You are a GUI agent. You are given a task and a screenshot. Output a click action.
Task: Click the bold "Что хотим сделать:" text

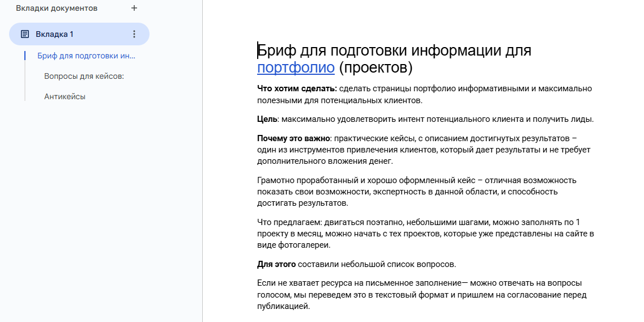pyautogui.click(x=297, y=89)
